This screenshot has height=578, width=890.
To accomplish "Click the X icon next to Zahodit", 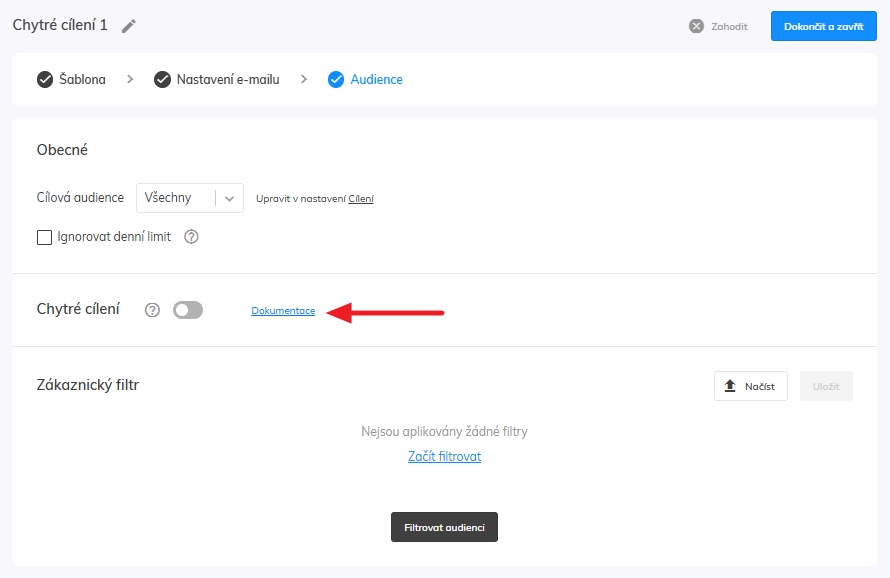I will pos(696,26).
